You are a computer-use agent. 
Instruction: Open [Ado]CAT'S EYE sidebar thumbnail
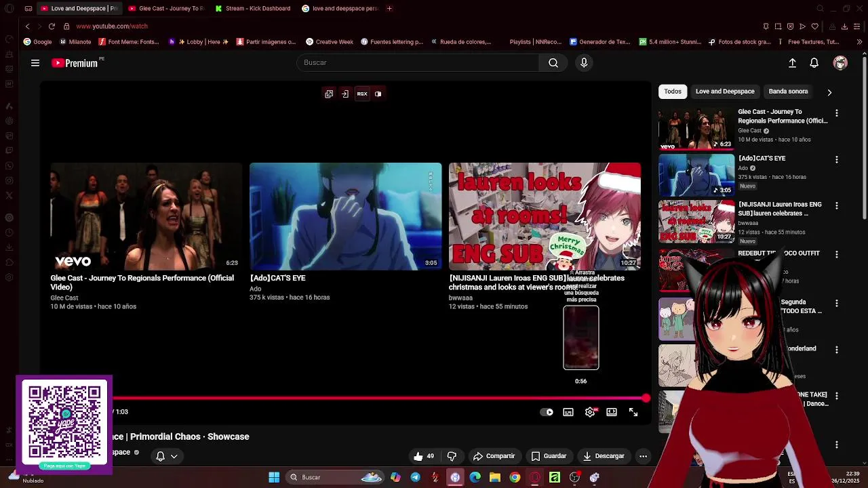point(696,175)
